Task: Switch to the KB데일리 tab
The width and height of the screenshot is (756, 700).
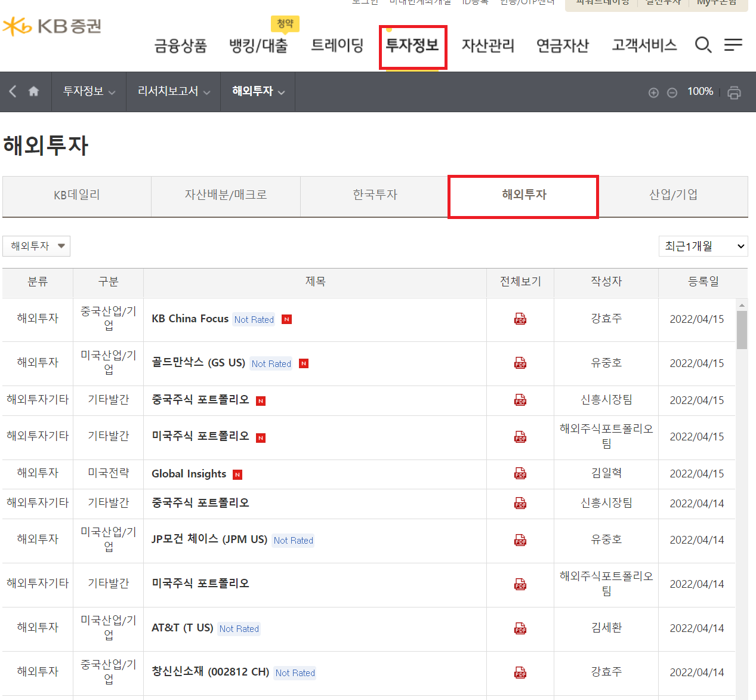Action: 77,196
